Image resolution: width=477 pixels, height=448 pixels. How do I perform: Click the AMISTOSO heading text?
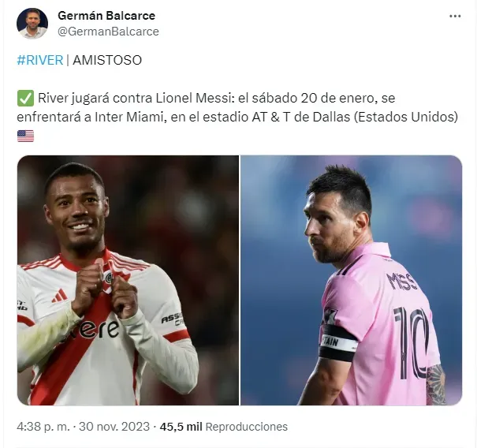coord(107,60)
